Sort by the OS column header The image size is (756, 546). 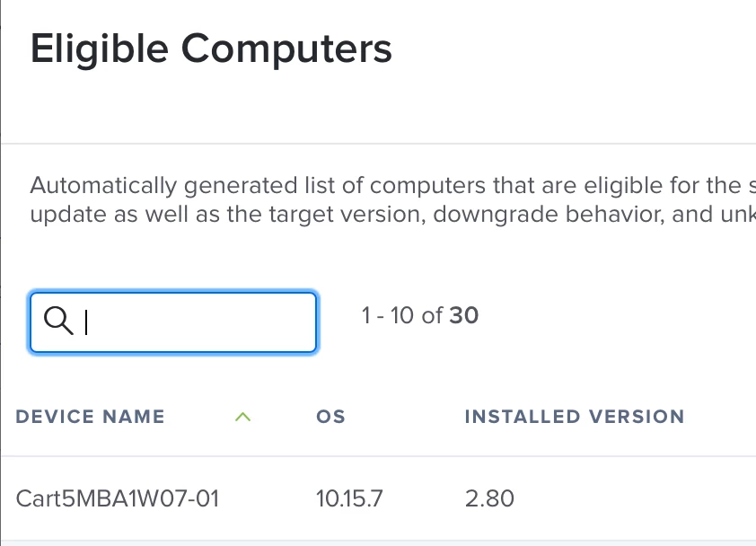(330, 417)
